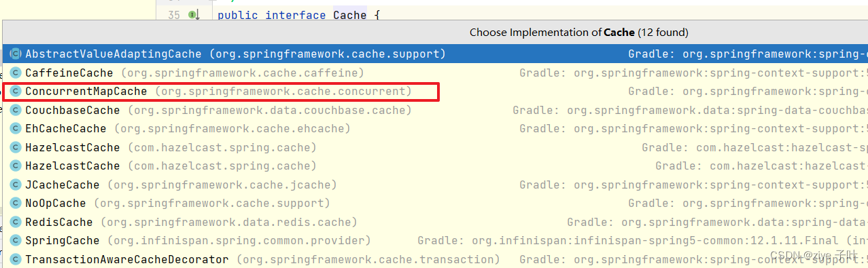Click the SpringCache class icon
This screenshot has width=868, height=268.
click(x=16, y=240)
